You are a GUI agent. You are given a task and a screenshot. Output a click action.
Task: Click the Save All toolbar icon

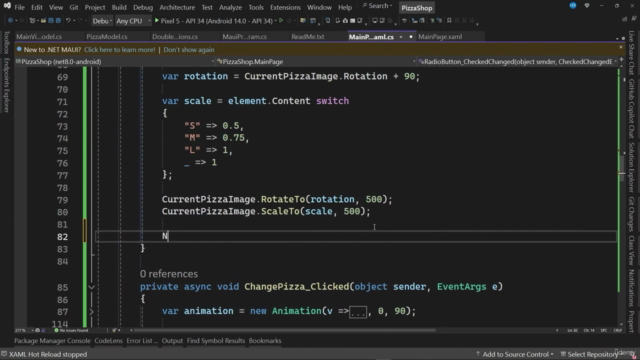pyautogui.click(x=58, y=20)
